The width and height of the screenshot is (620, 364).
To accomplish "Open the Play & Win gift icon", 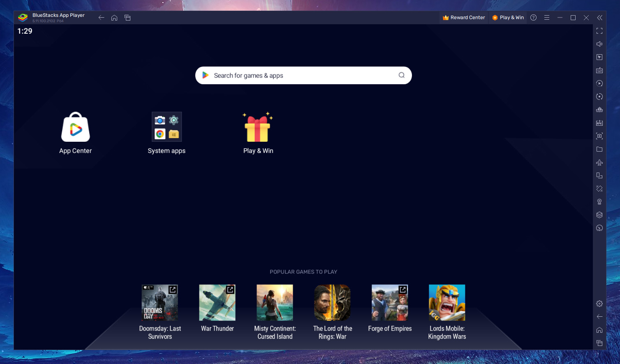I will tap(258, 127).
